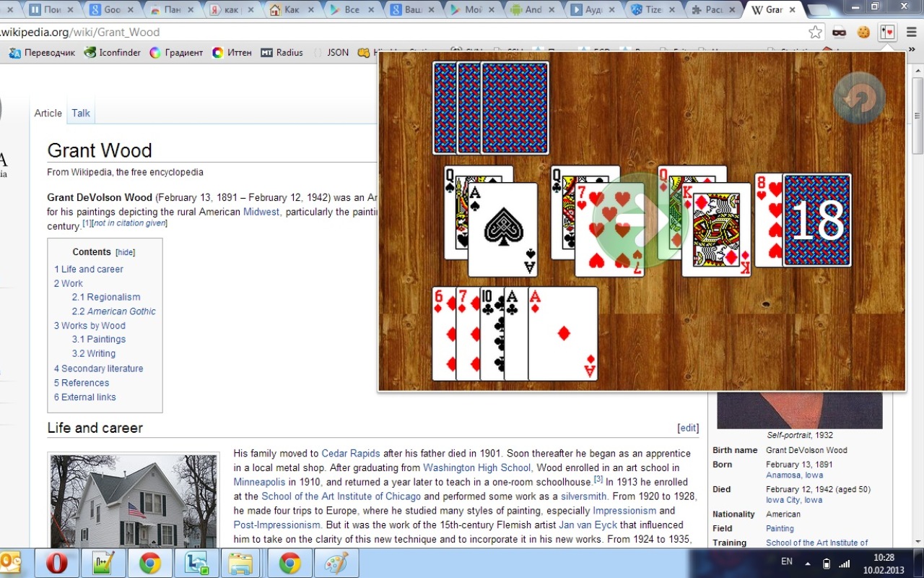
Task: Click the EN language indicator in tray
Action: coord(787,562)
